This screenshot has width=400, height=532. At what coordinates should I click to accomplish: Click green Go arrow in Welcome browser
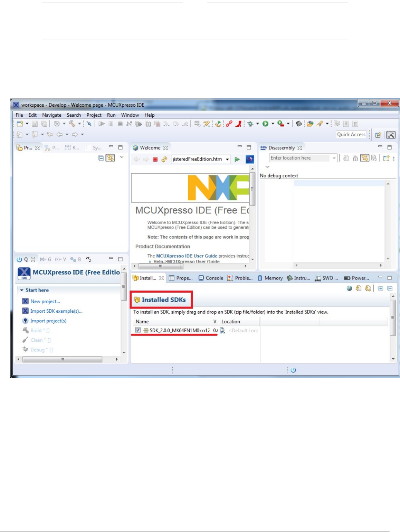click(237, 159)
